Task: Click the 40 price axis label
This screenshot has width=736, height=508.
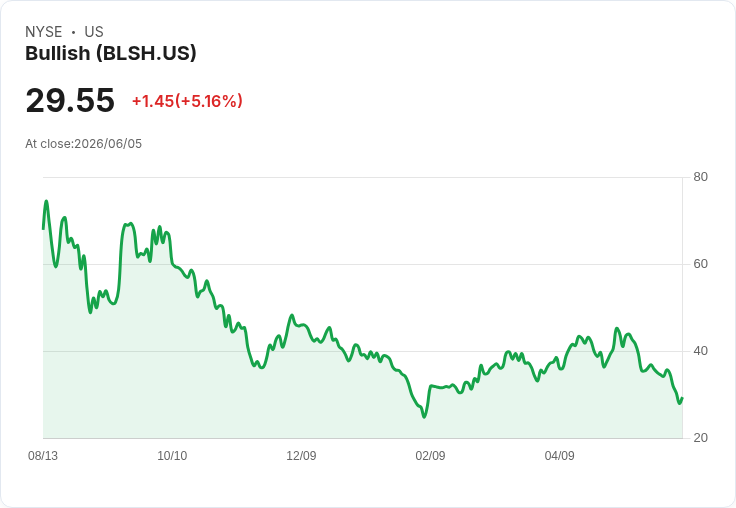Action: (x=700, y=351)
